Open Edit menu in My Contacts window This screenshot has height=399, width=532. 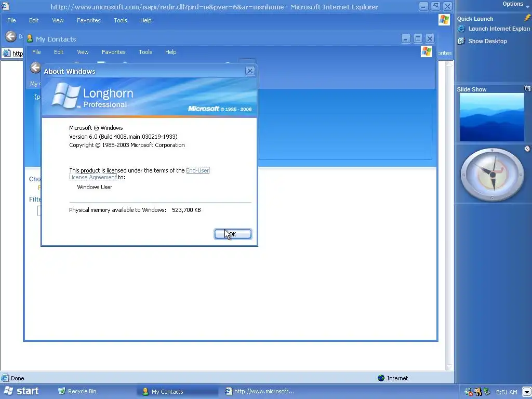(x=59, y=52)
